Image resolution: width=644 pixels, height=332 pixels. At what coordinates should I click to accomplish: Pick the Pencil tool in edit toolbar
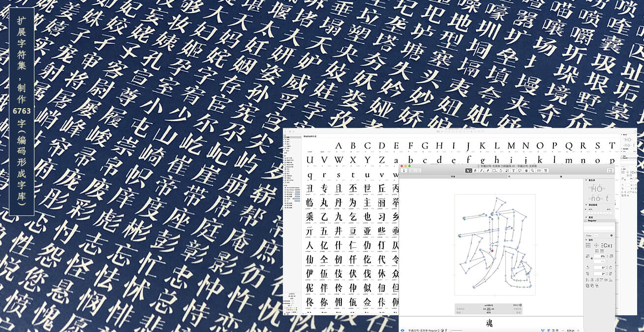point(488,171)
